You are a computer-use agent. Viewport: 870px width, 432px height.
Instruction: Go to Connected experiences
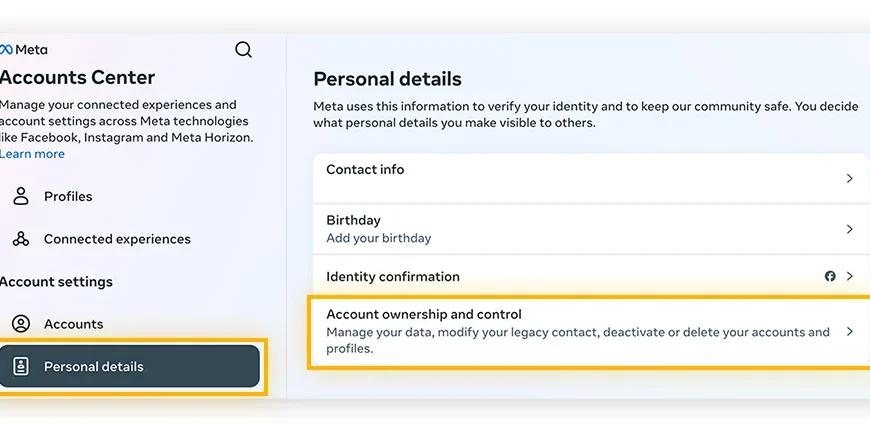click(130, 239)
